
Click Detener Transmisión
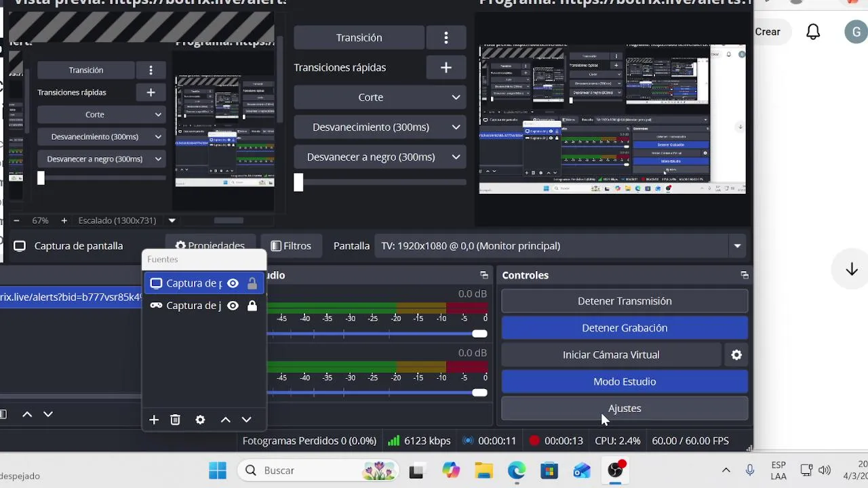(625, 301)
